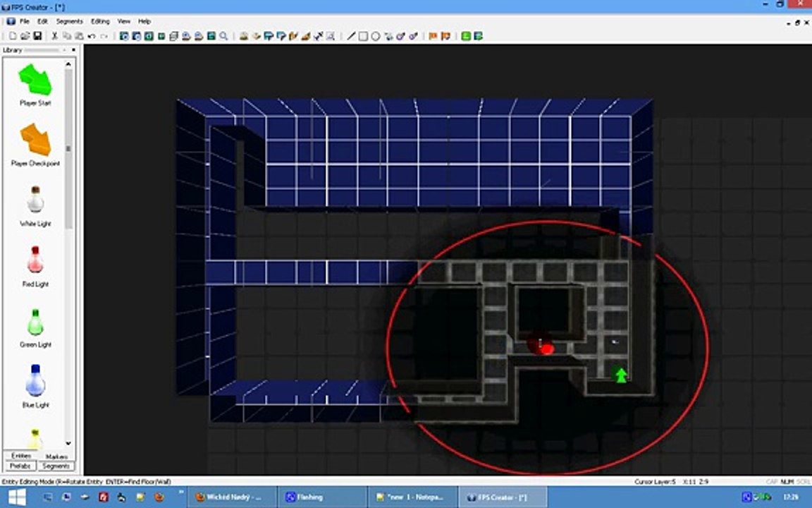Switch to the Notepad taskbar window

413,497
